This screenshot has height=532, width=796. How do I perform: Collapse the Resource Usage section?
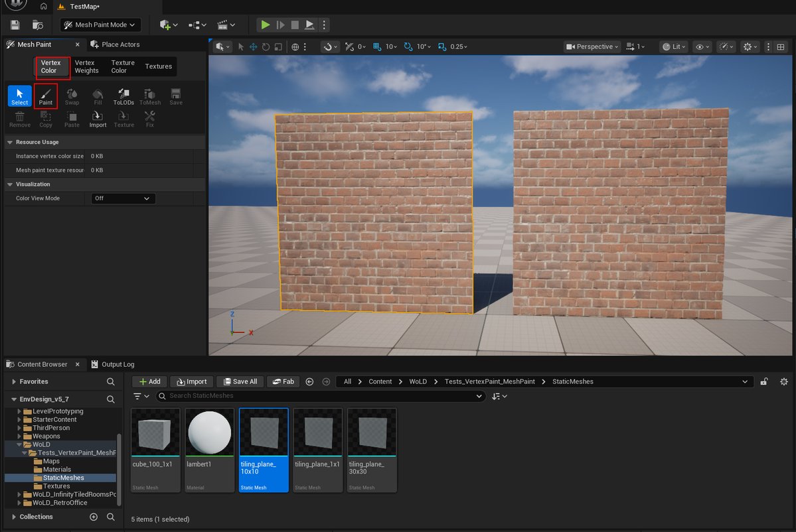point(10,143)
